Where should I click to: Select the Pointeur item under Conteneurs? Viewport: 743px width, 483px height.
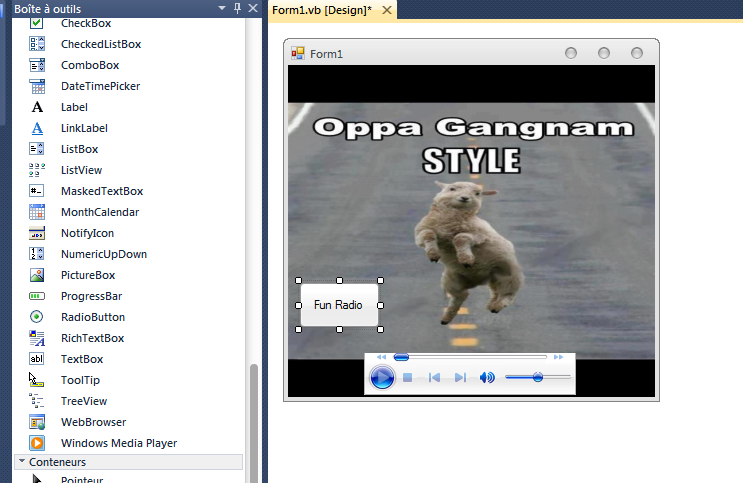click(x=82, y=479)
